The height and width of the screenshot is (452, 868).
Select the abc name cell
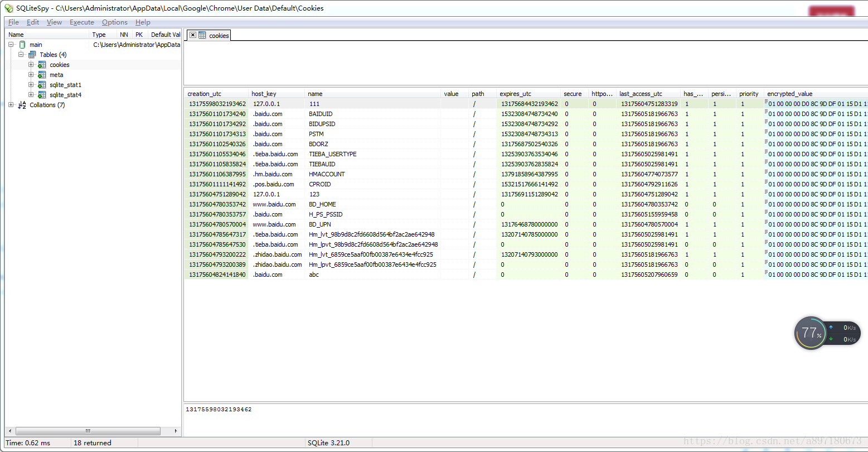point(373,275)
